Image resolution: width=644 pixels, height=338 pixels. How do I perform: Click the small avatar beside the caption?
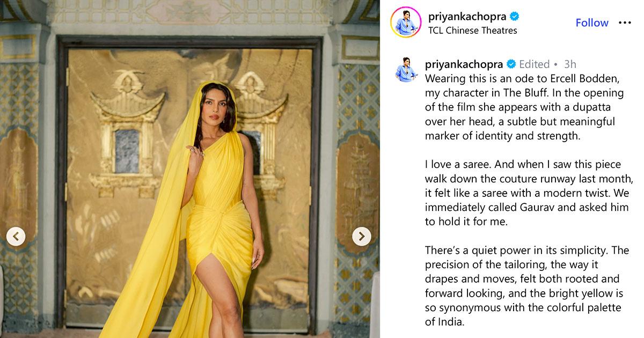[x=406, y=69]
